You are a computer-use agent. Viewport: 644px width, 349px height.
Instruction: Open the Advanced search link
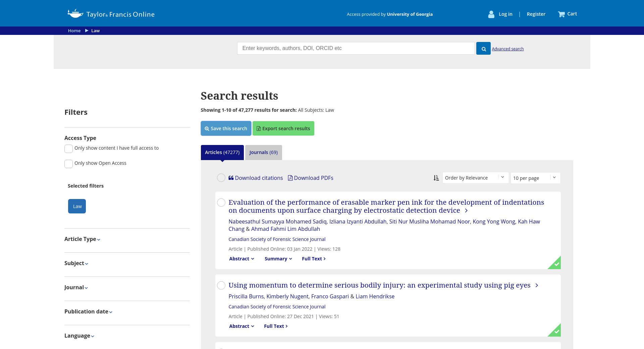(x=507, y=49)
